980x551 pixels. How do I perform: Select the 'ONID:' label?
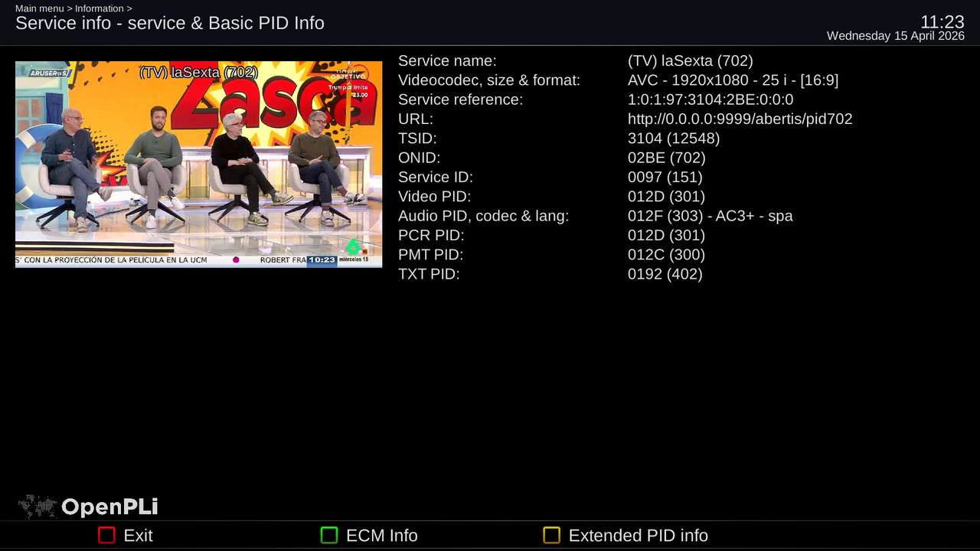point(419,158)
